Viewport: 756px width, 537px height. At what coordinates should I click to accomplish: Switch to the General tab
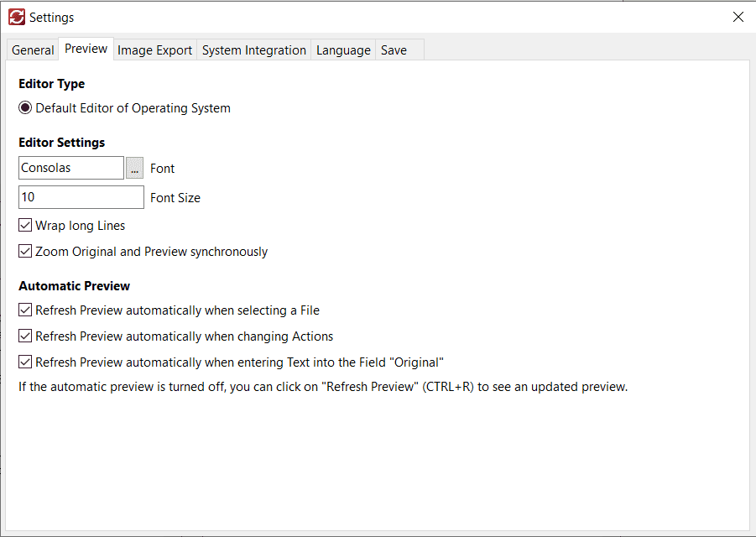(x=33, y=50)
